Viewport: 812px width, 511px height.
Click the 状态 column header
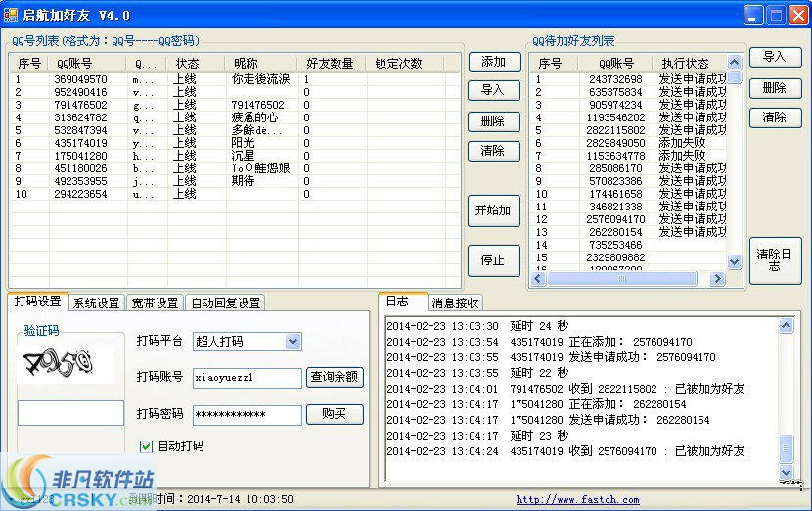click(x=197, y=64)
